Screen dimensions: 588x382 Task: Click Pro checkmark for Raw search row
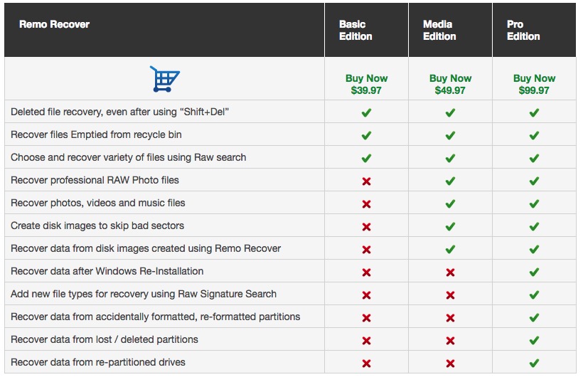tap(534, 158)
